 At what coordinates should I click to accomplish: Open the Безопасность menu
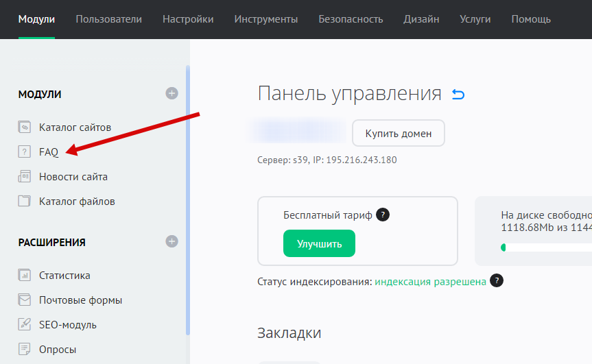(351, 19)
